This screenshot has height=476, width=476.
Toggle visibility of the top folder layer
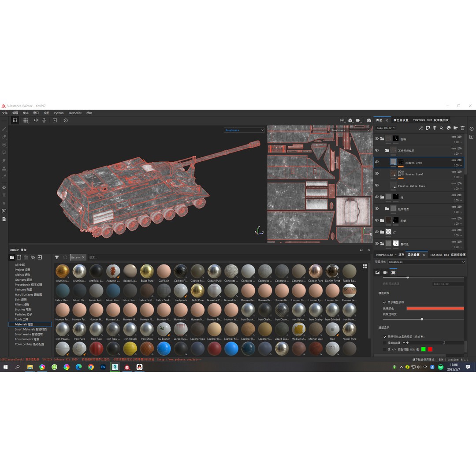coord(377,139)
